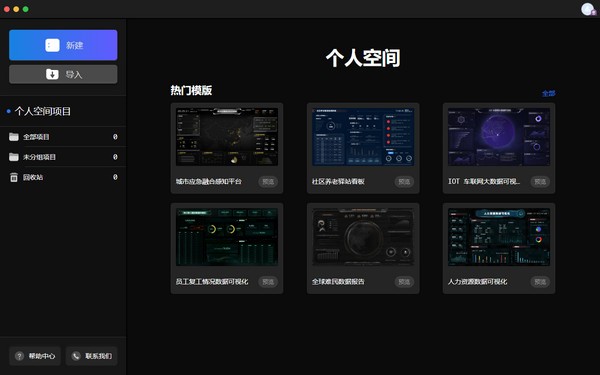Open the 未分组项目 folder
Image resolution: width=600 pixels, height=375 pixels.
pos(63,157)
